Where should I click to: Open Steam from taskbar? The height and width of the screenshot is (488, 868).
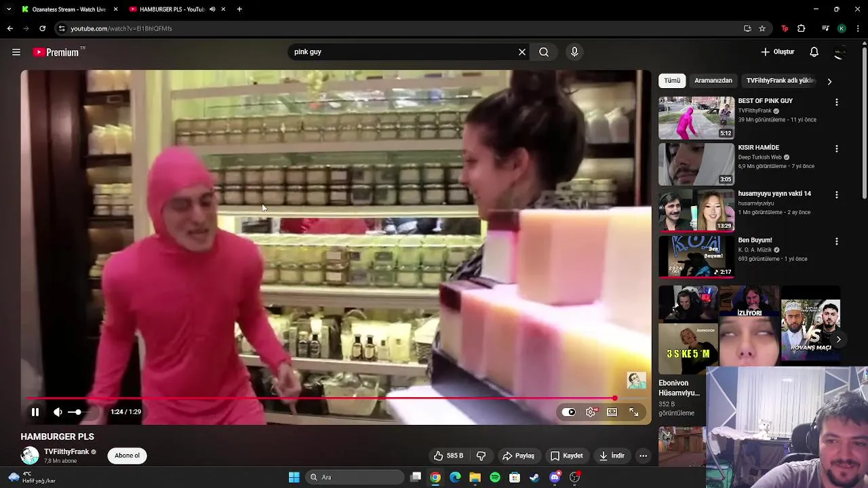(x=534, y=477)
